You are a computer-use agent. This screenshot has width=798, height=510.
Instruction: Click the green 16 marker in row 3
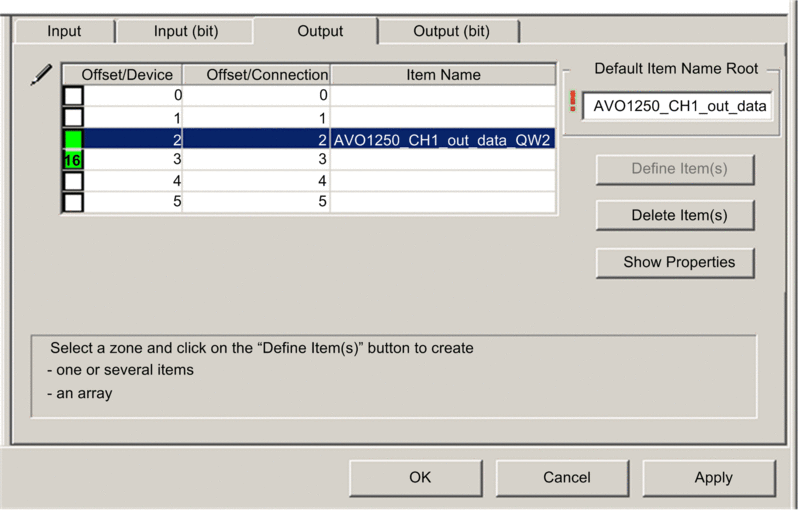[x=73, y=160]
